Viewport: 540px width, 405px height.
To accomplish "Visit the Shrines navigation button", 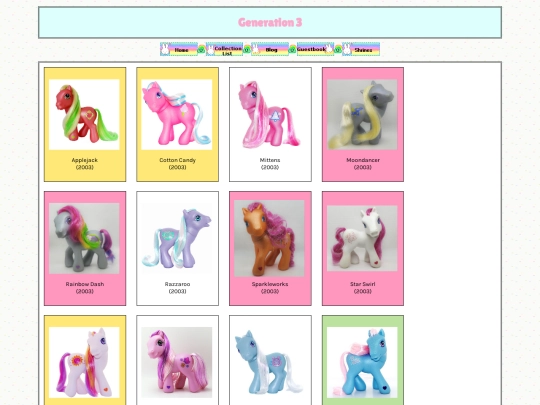I will pyautogui.click(x=361, y=49).
